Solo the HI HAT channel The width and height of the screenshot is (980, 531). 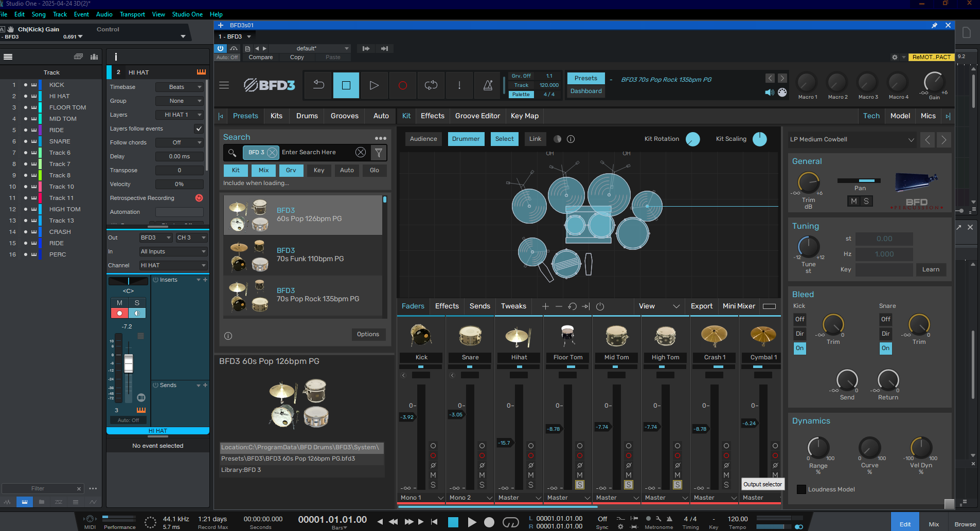tap(137, 303)
